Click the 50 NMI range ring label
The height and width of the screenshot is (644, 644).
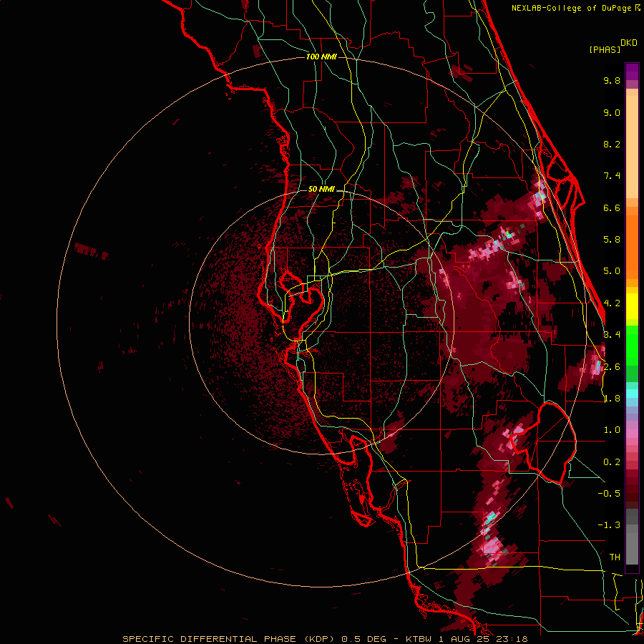click(321, 189)
